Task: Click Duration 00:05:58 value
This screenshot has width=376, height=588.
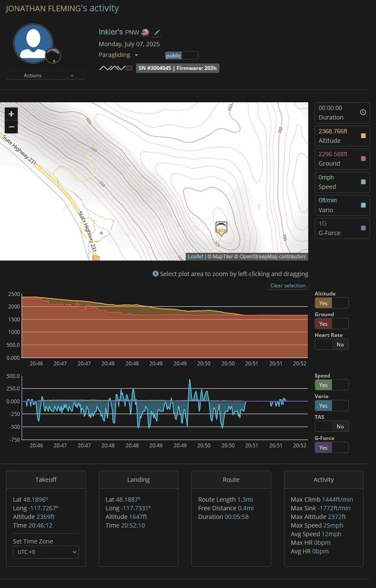Action: pos(236,517)
